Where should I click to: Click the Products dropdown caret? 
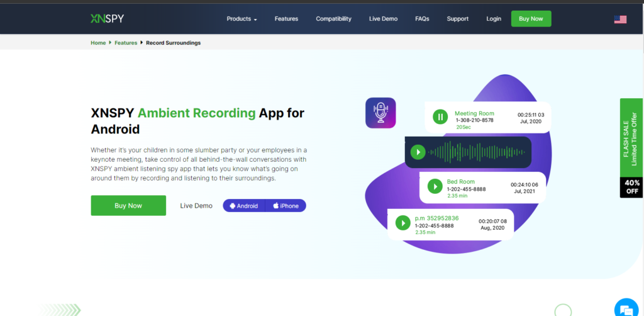point(255,20)
